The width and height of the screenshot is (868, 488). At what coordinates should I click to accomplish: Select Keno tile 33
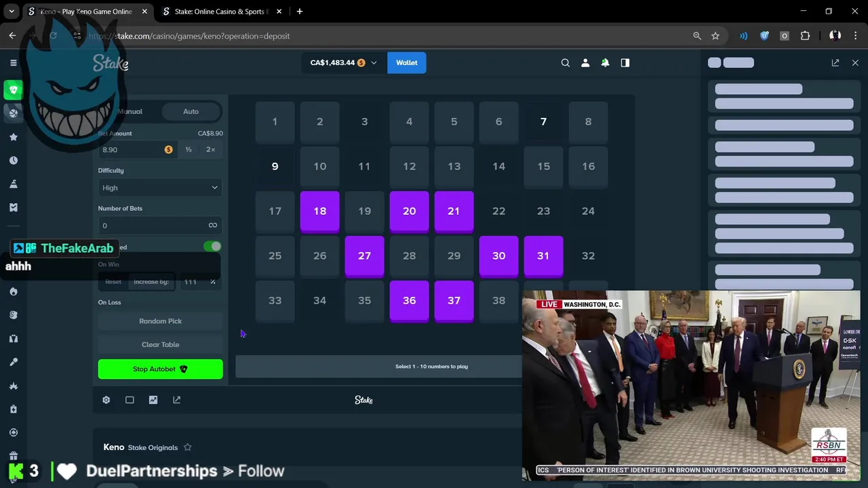click(x=275, y=301)
